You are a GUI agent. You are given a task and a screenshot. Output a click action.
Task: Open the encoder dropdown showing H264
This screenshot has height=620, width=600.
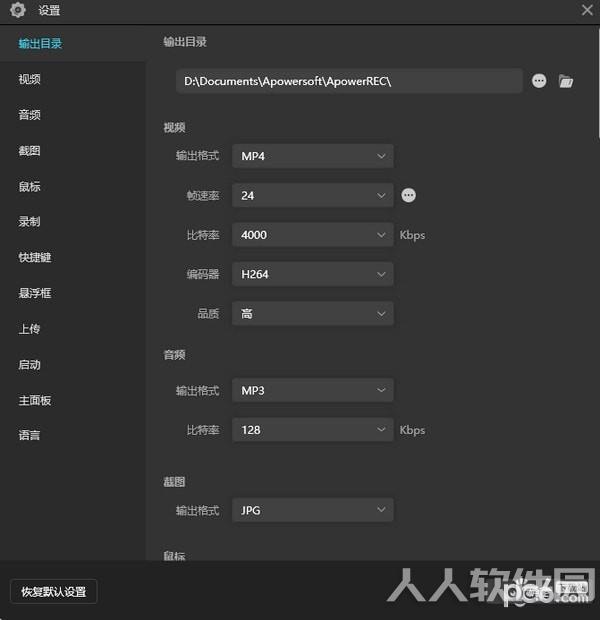coord(312,274)
